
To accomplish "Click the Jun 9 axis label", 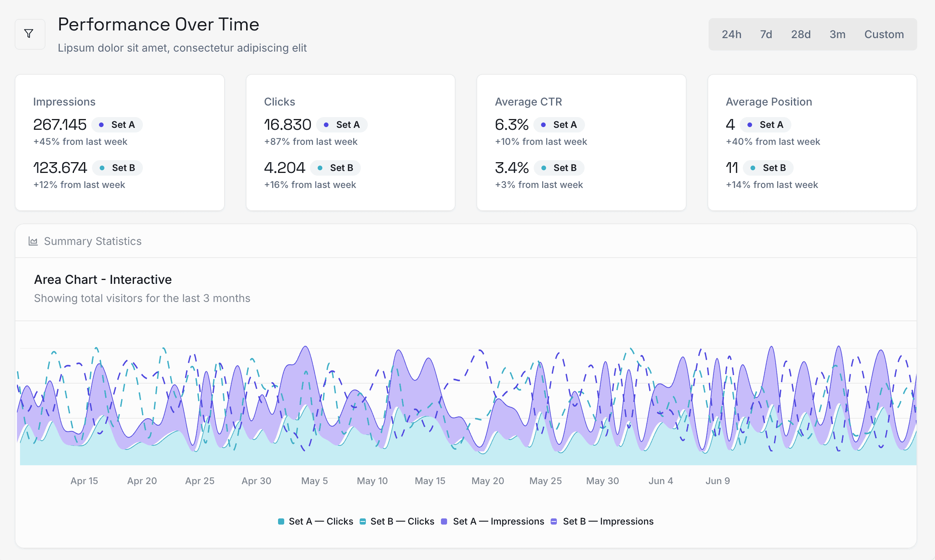I will [717, 481].
